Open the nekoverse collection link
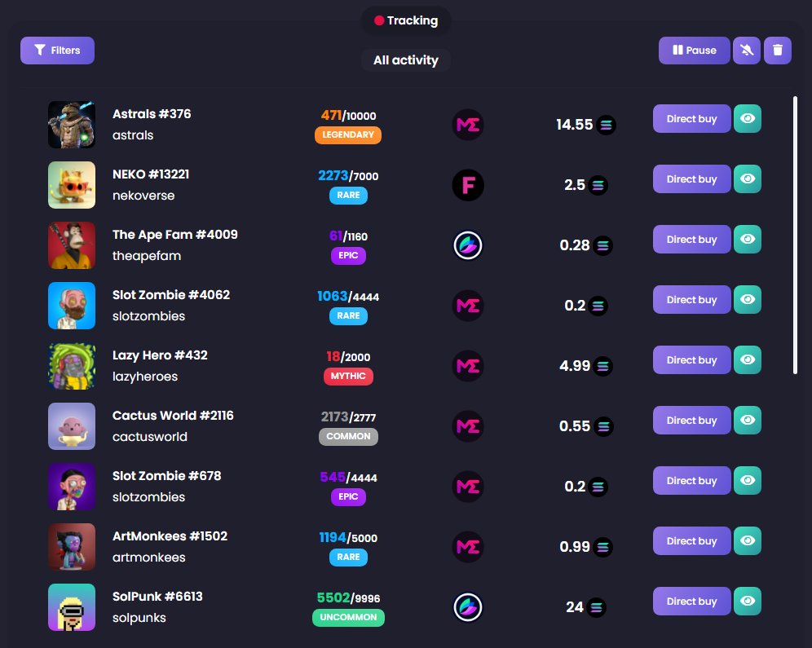Image resolution: width=812 pixels, height=648 pixels. pos(143,196)
